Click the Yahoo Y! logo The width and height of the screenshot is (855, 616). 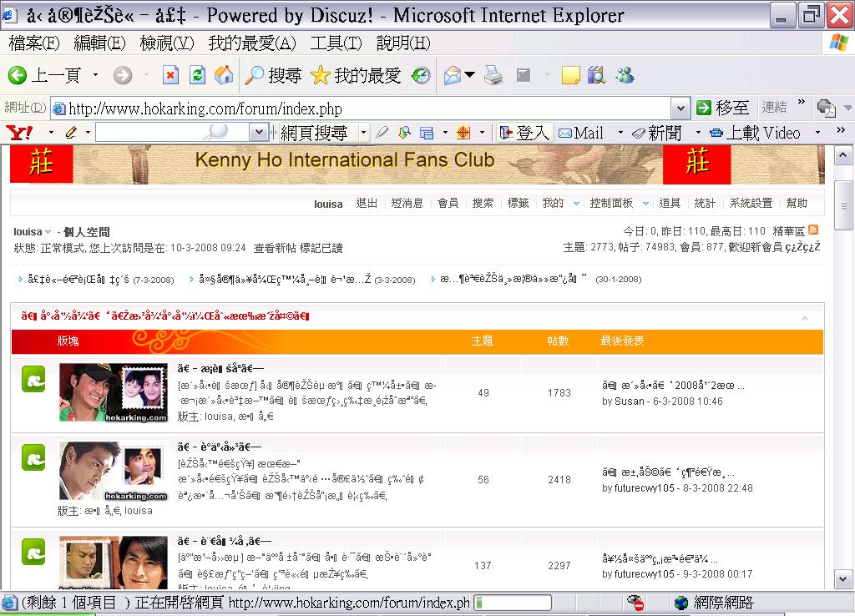pos(19,133)
